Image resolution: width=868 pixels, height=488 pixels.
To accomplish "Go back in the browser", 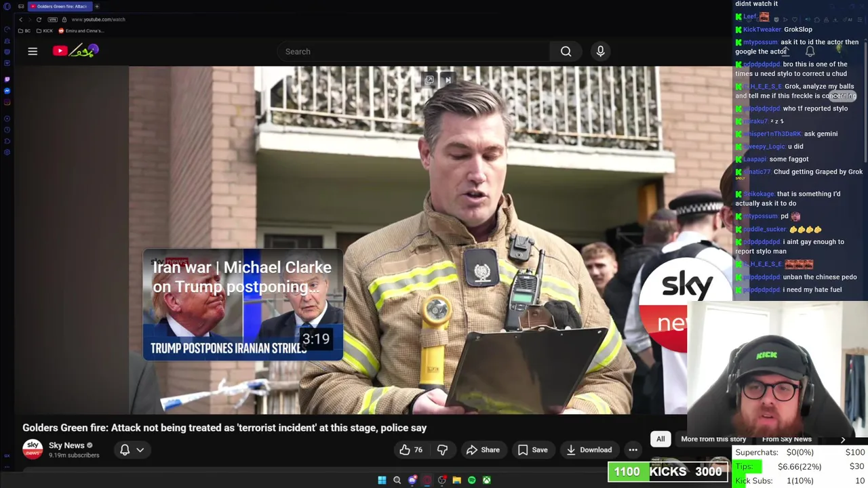I will point(20,19).
